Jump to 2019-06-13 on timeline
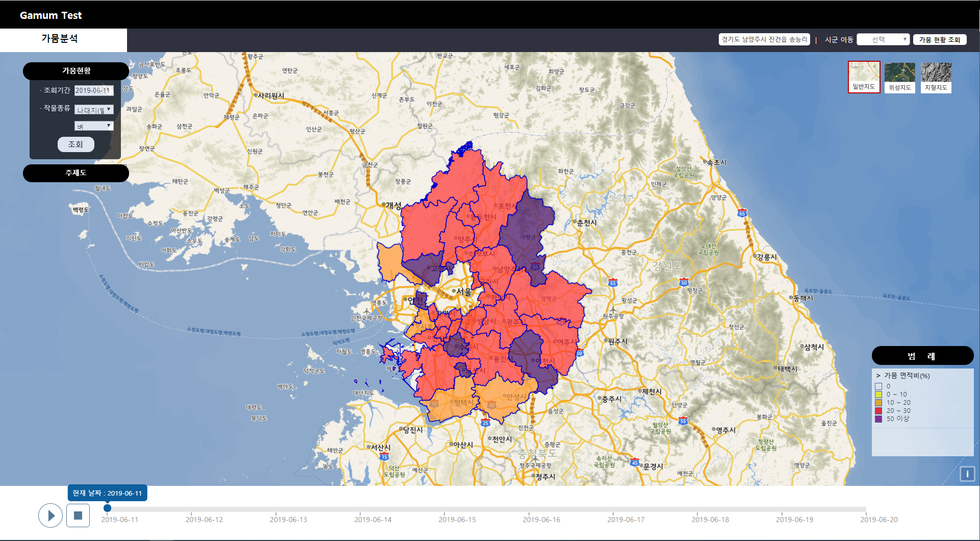The image size is (980, 541). [x=288, y=520]
